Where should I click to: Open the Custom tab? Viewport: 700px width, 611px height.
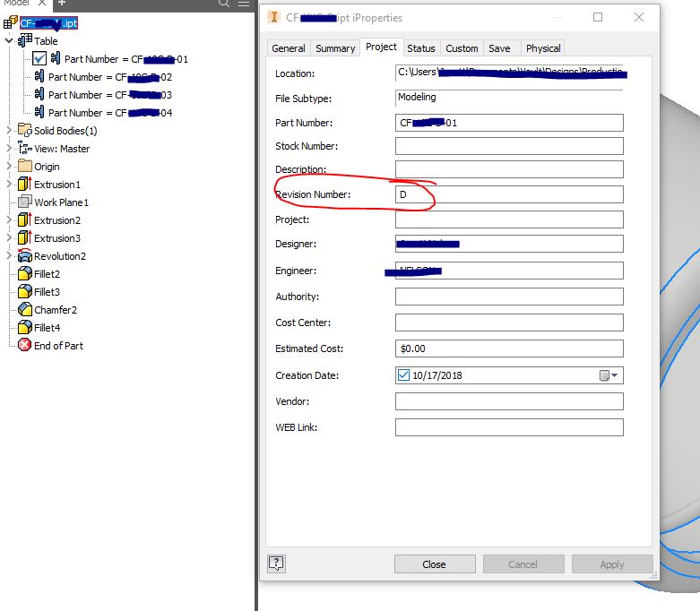[x=462, y=48]
